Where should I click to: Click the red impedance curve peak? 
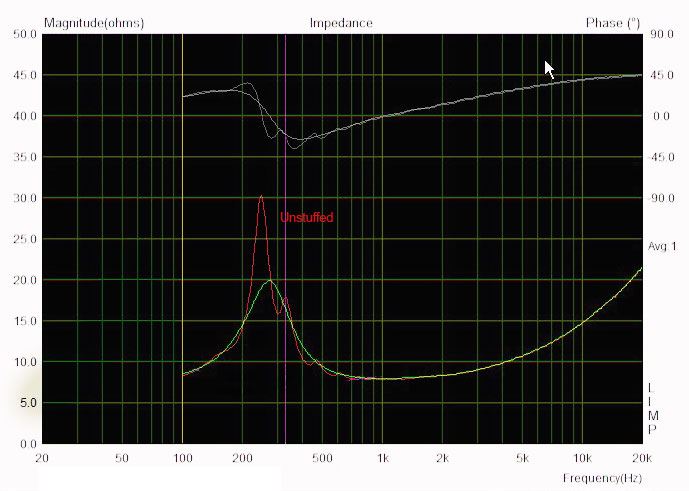pos(261,196)
